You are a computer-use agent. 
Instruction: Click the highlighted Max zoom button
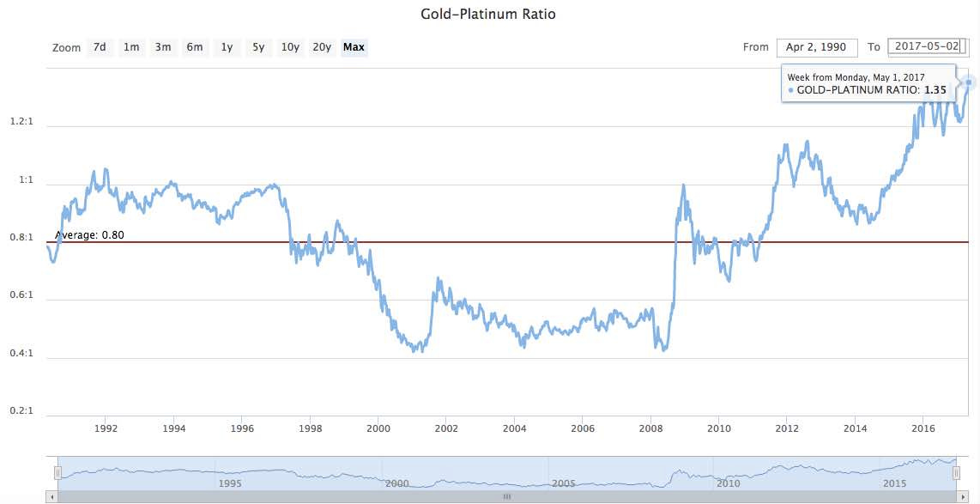point(354,47)
